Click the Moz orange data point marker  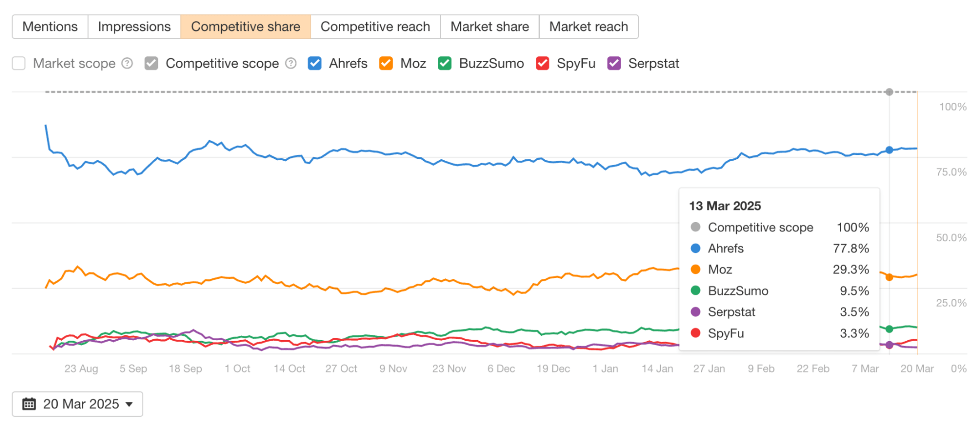point(889,277)
